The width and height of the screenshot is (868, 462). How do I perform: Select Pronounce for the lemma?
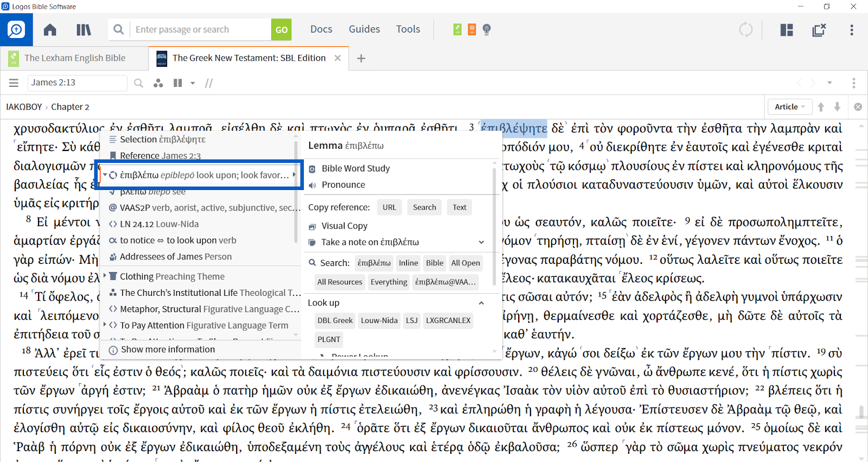coord(343,185)
